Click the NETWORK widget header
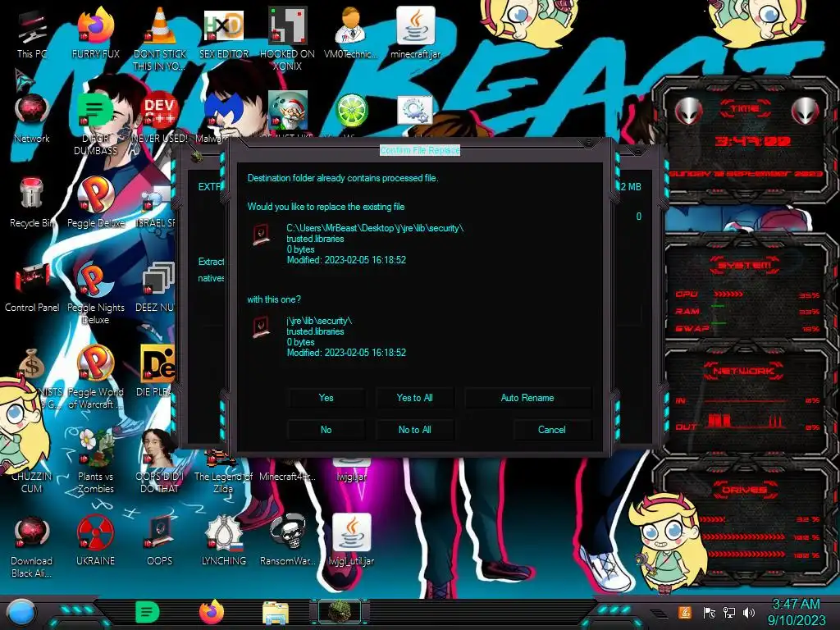This screenshot has height=630, width=840. [743, 371]
